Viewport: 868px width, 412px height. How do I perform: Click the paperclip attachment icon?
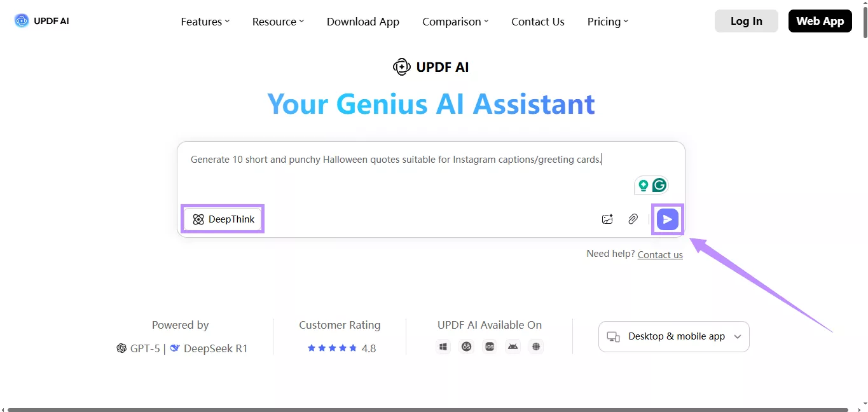click(633, 219)
